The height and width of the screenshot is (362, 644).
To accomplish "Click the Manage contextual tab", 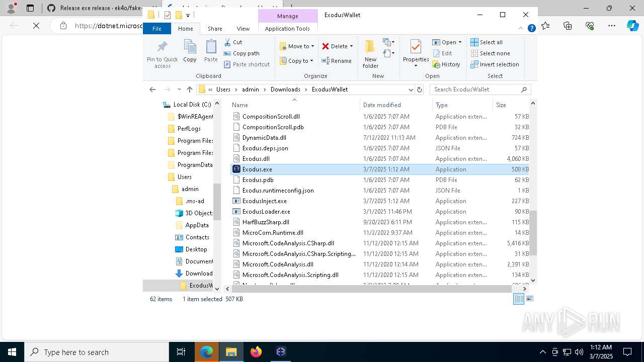I will [288, 16].
